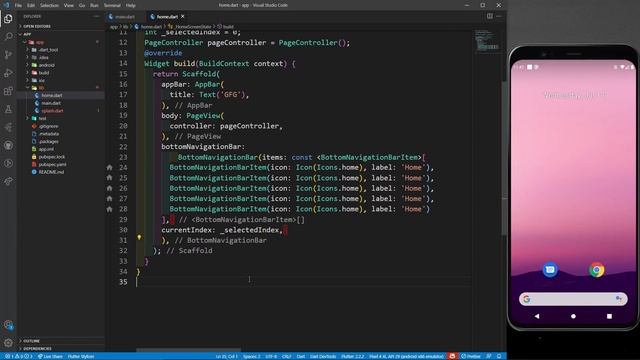Viewport: 640px width, 360px height.
Task: Open Chrome on the emulator home screen
Action: pos(597,270)
